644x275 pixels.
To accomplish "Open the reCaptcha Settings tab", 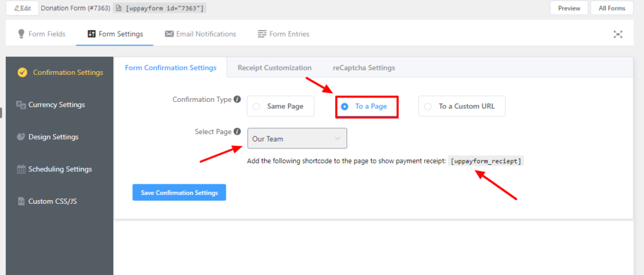I will point(364,68).
